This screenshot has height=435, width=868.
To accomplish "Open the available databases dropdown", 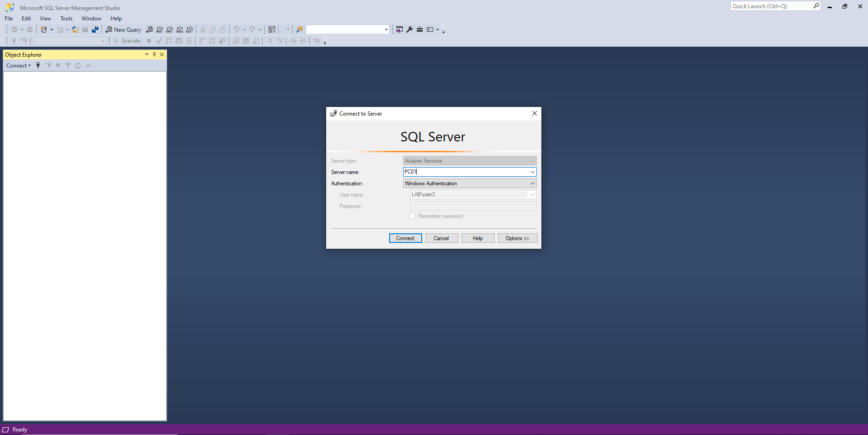I will coord(70,41).
